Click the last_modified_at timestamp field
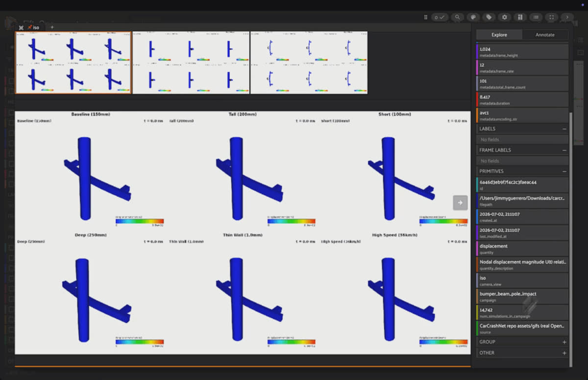The image size is (588, 380). point(522,233)
